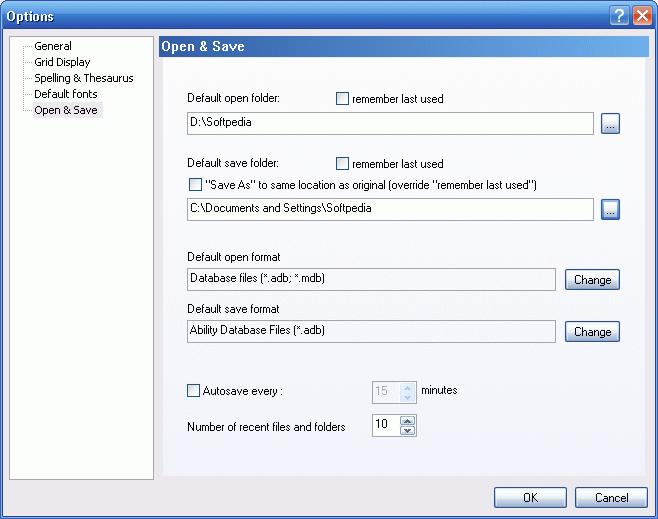Click the Help question mark icon
Image resolution: width=658 pixels, height=519 pixels.
pyautogui.click(x=619, y=16)
